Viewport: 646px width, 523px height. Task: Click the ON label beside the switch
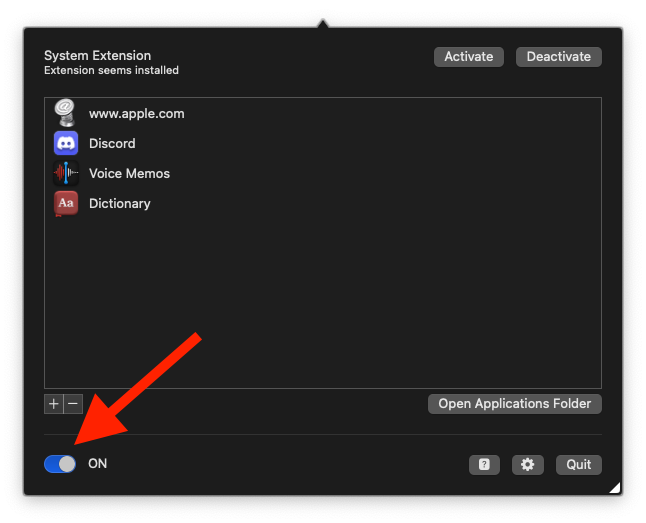[x=97, y=464]
